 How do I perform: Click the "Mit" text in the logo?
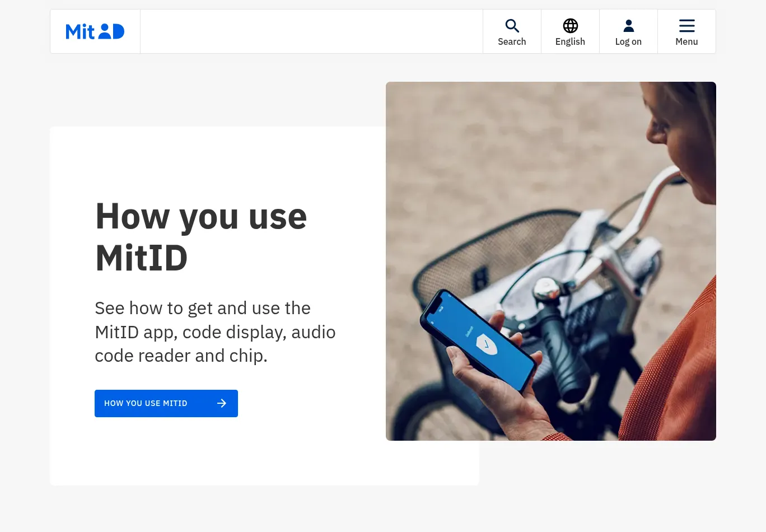coord(80,32)
